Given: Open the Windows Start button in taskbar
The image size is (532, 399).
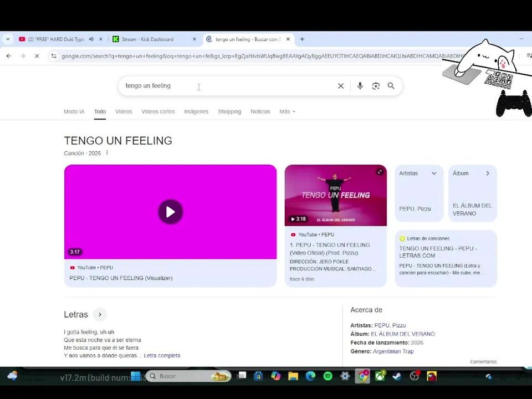Looking at the screenshot, I should (135, 376).
